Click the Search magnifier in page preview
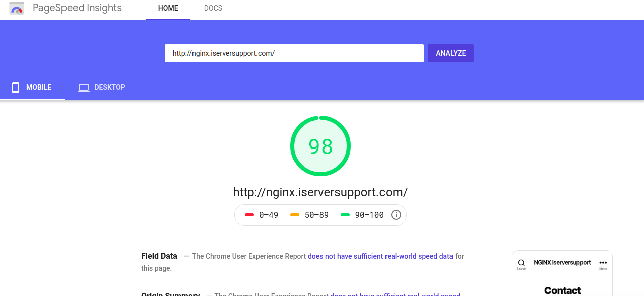The height and width of the screenshot is (296, 644). pos(521,263)
